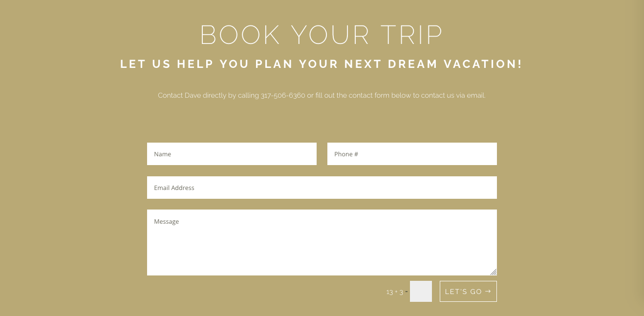Focus the Name input field

click(232, 154)
